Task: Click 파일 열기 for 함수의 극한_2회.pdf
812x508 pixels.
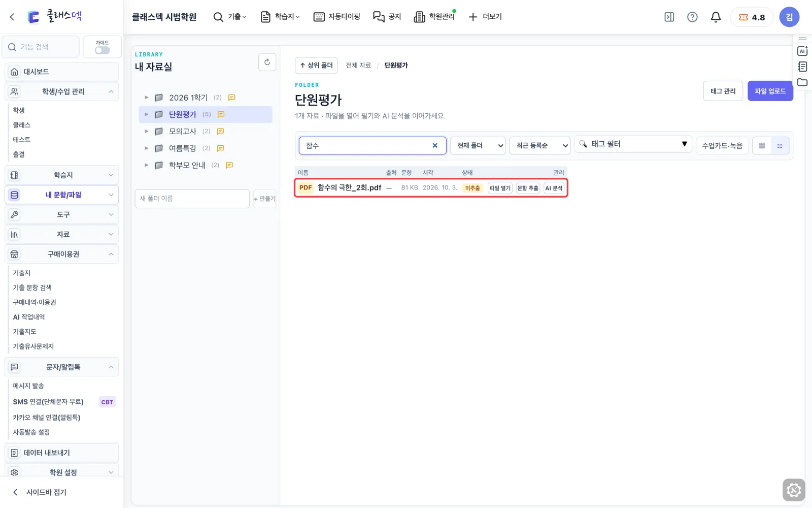Action: [500, 188]
